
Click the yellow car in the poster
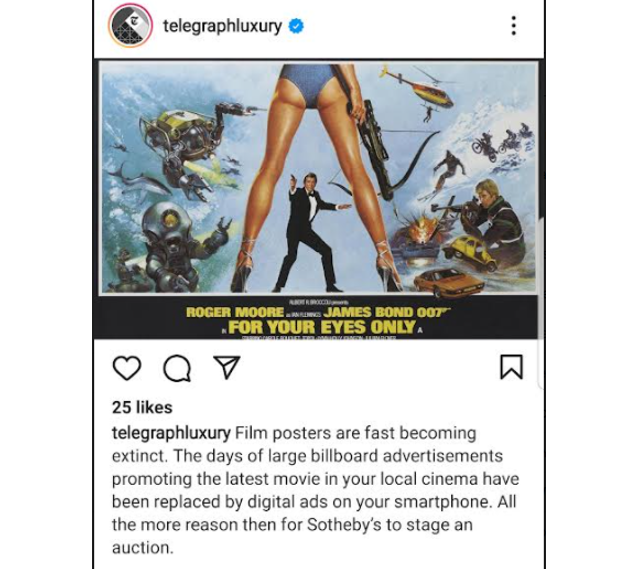[x=470, y=252]
